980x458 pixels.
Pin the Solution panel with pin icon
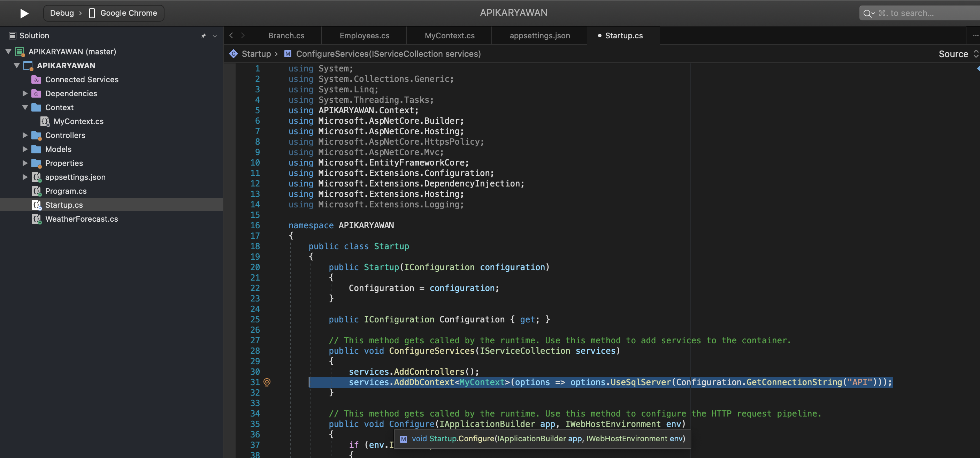tap(204, 36)
